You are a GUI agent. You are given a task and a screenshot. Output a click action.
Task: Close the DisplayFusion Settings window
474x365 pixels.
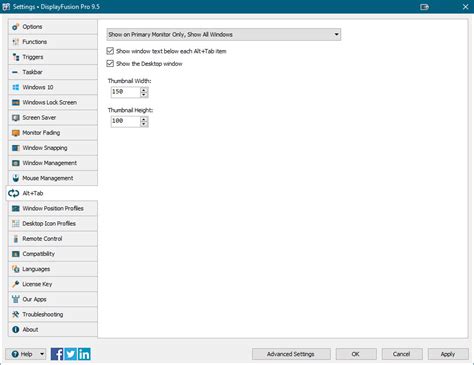click(x=465, y=7)
